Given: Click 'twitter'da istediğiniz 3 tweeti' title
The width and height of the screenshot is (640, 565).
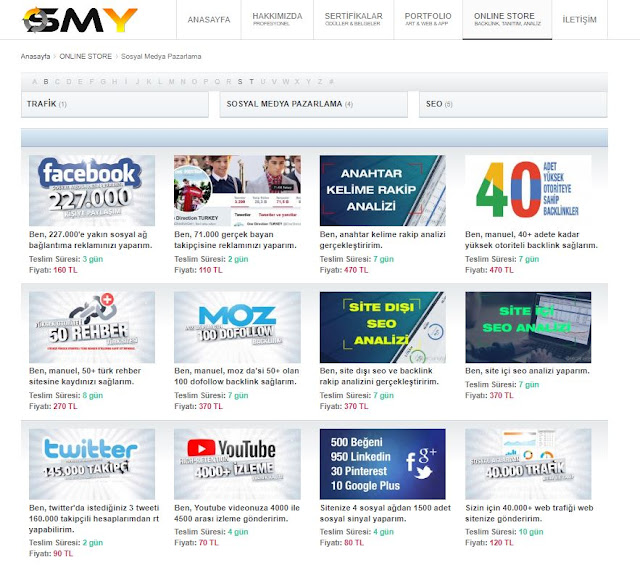Looking at the screenshot, I should click(94, 518).
